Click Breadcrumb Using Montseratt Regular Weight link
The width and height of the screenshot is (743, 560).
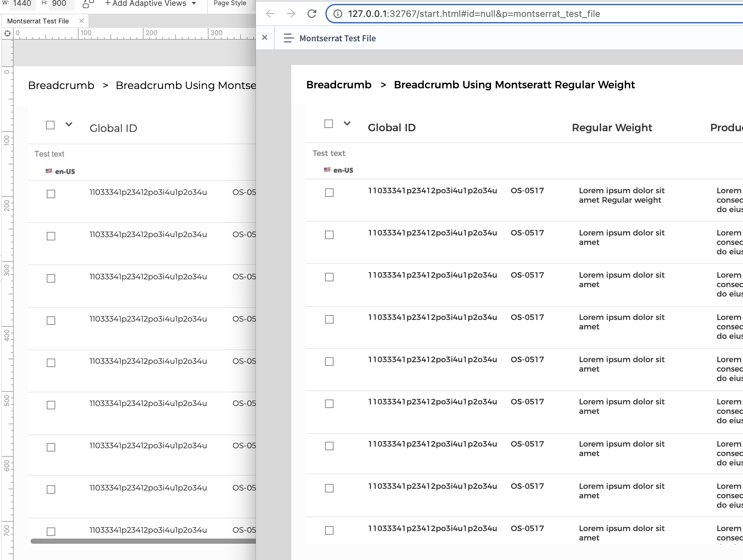[x=514, y=85]
